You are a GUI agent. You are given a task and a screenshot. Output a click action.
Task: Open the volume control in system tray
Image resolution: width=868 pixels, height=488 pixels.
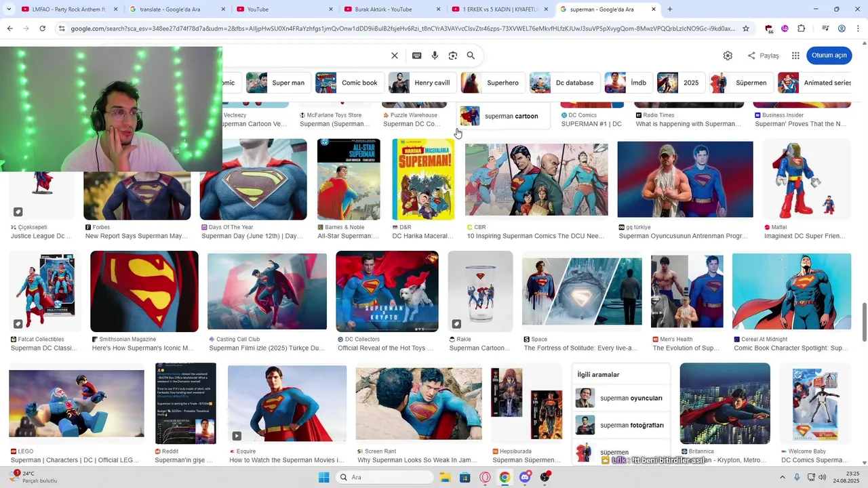coord(822,477)
